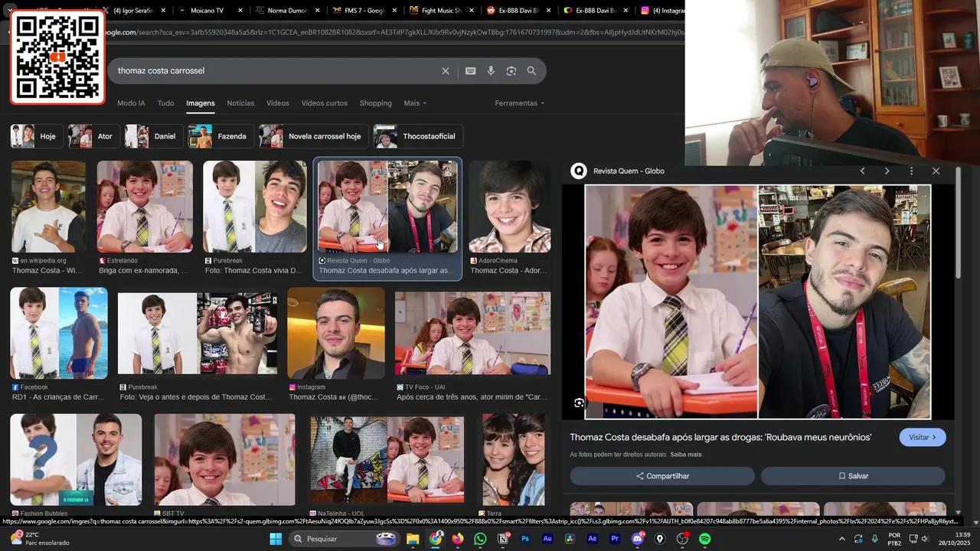
Task: Click Chrome icon in taskbar
Action: 436,539
